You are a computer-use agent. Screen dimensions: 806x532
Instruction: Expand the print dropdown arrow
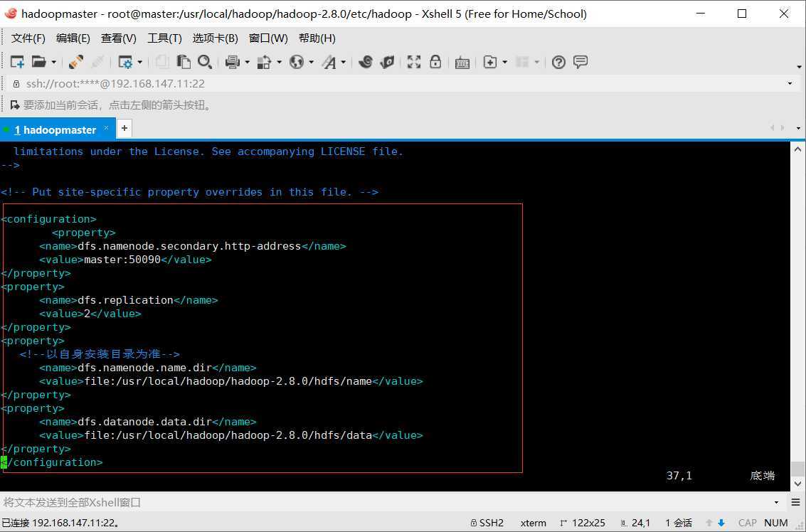point(248,62)
